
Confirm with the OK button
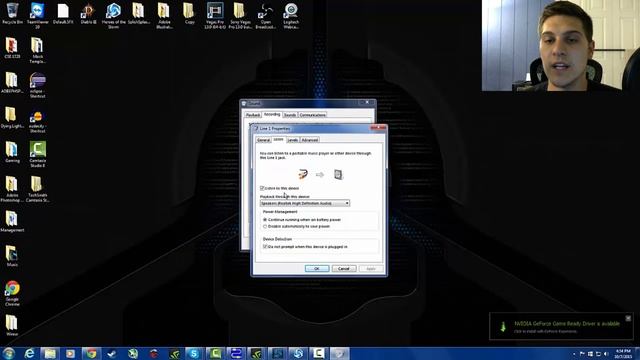click(x=317, y=269)
